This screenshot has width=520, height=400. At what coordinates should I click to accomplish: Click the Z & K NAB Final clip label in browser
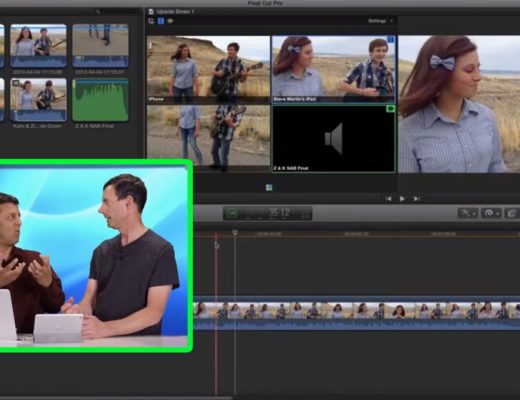[94, 126]
